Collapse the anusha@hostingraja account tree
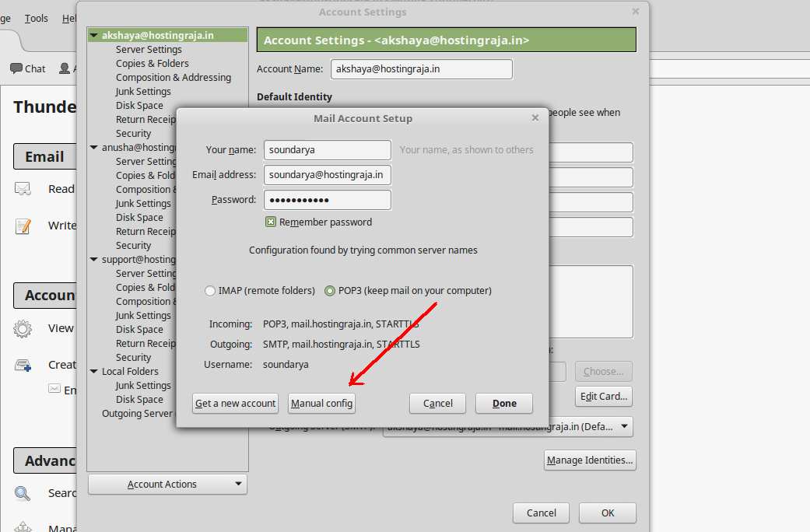Screen dimensions: 810x532 pyautogui.click(x=94, y=147)
